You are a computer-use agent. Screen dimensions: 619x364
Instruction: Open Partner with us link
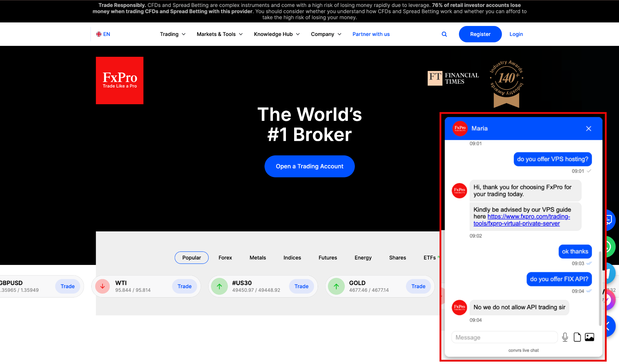pos(371,34)
